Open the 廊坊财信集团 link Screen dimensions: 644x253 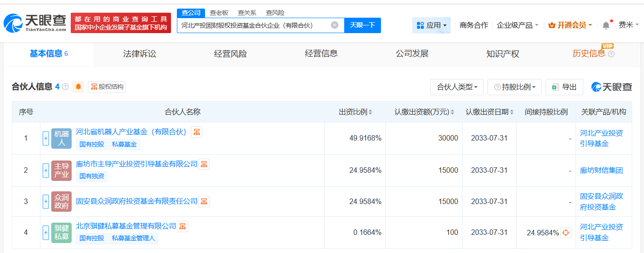point(601,170)
